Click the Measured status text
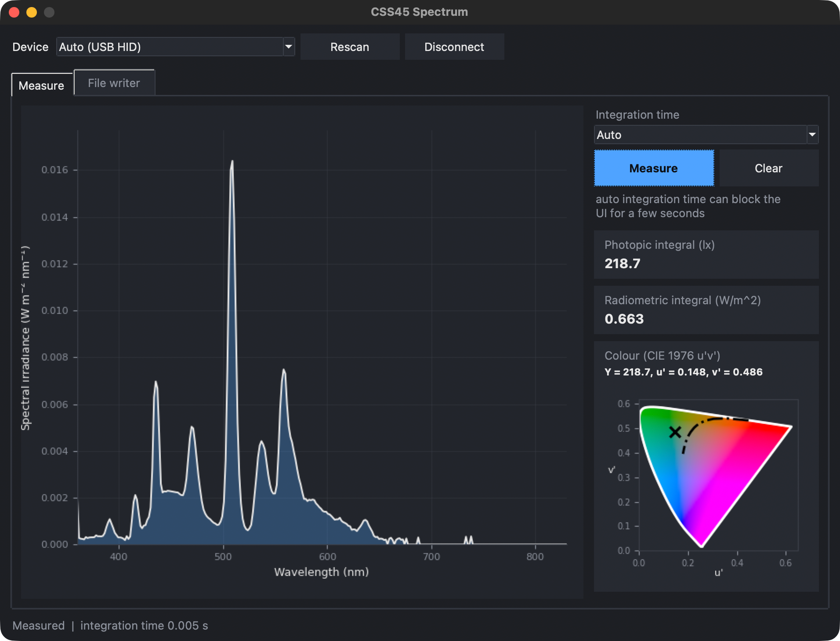840x641 pixels. [x=39, y=625]
